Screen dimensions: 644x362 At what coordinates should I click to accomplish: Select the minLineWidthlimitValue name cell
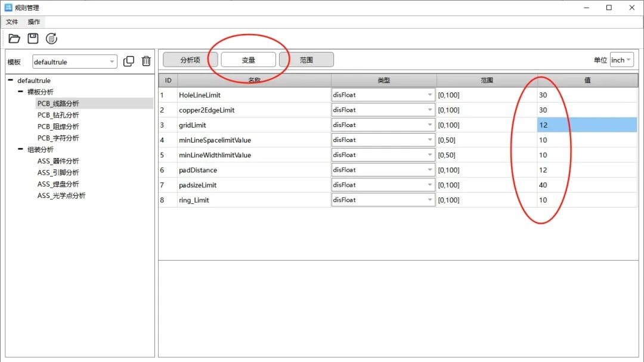[254, 155]
